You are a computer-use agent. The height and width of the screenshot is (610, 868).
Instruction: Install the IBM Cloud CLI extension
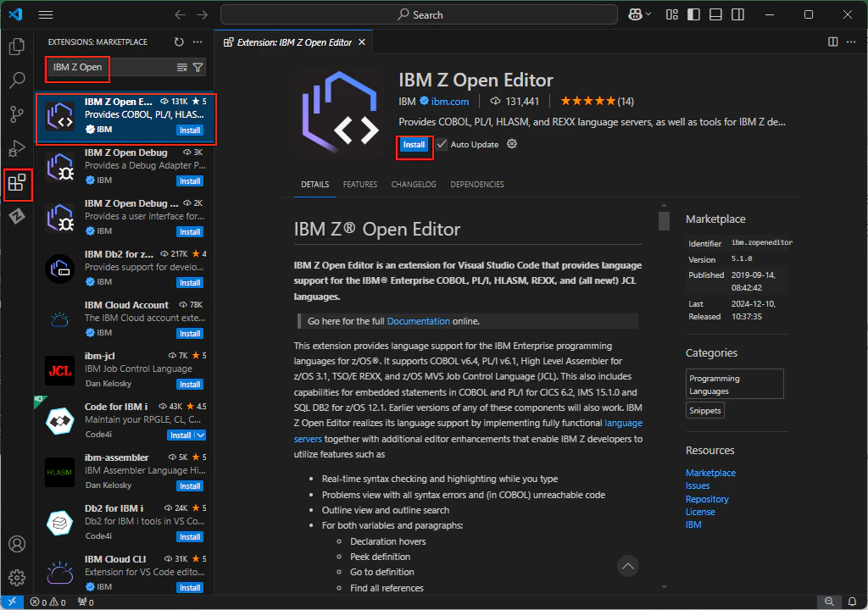click(x=190, y=588)
